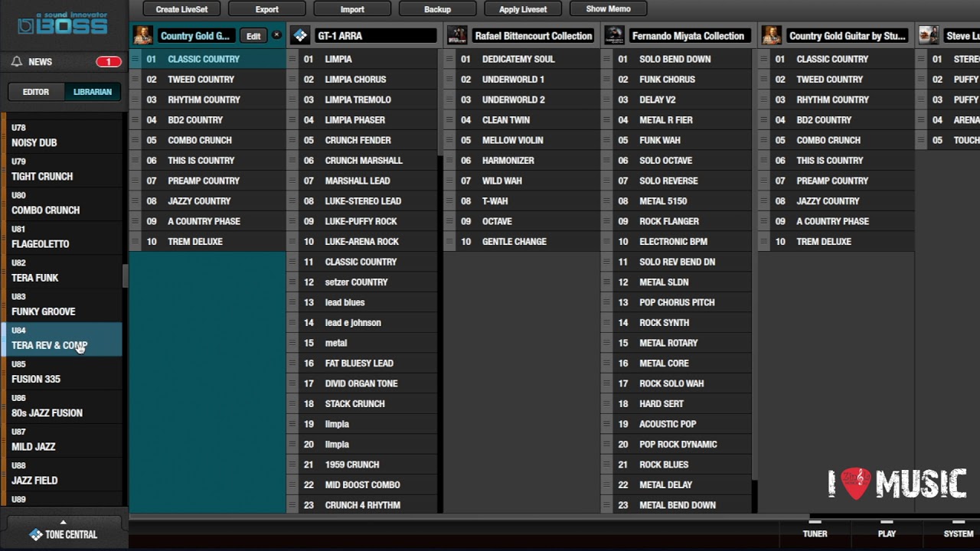This screenshot has height=551, width=980.
Task: Click drag handle beside 02 FUNK CHORUS
Action: pyautogui.click(x=606, y=79)
